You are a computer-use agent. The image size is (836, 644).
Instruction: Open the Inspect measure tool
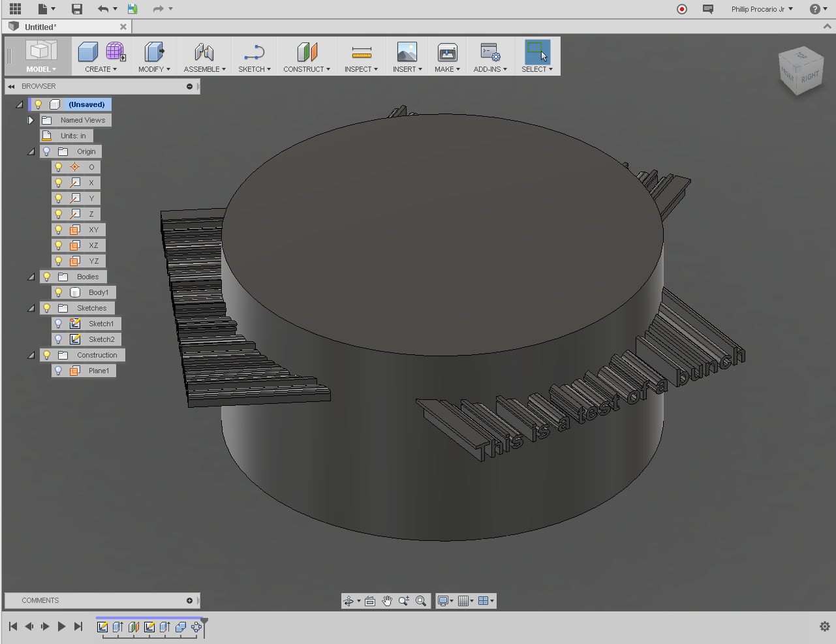click(361, 52)
